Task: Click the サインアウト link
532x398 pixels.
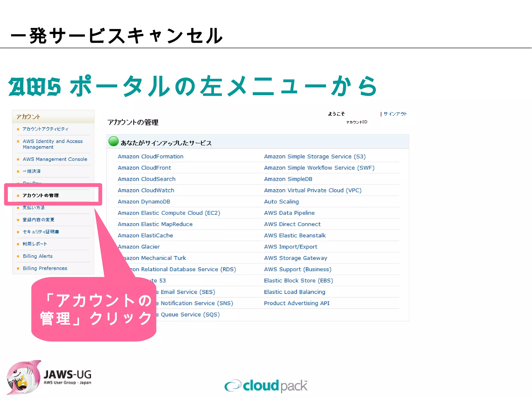Action: [395, 114]
